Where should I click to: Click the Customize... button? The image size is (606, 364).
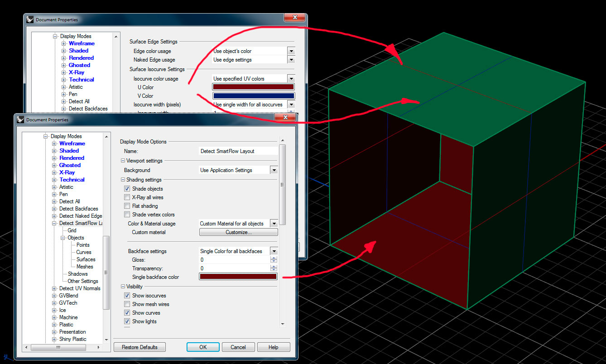(238, 232)
